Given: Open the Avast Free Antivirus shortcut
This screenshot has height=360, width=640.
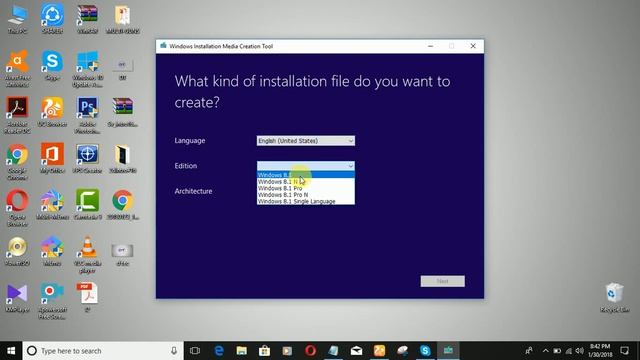Looking at the screenshot, I should coord(17,69).
